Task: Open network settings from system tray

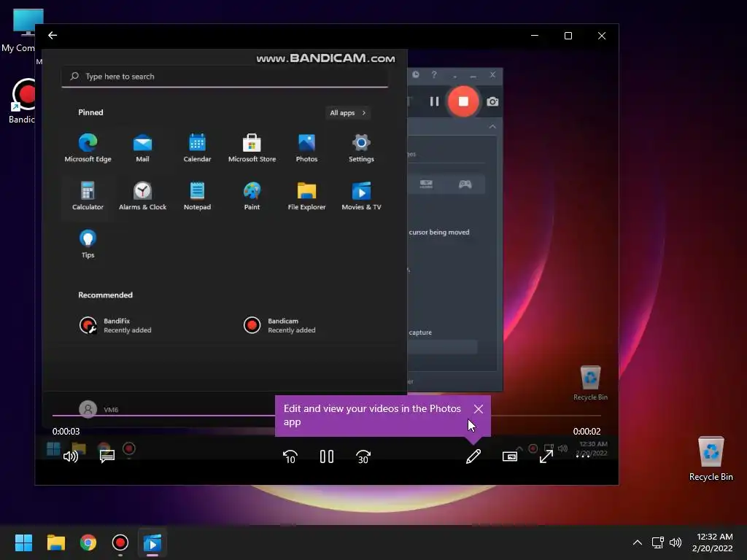Action: (658, 542)
